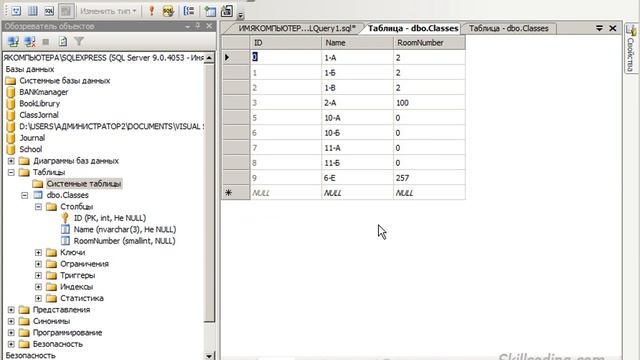Select the ClassJornal database
Image resolution: width=640 pixels, height=360 pixels.
(x=39, y=115)
